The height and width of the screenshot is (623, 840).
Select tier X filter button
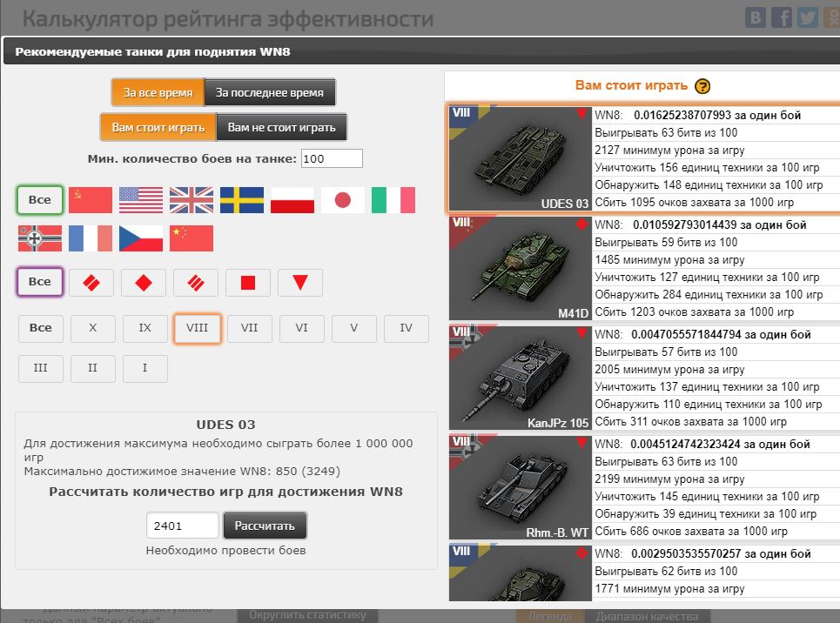tap(93, 328)
